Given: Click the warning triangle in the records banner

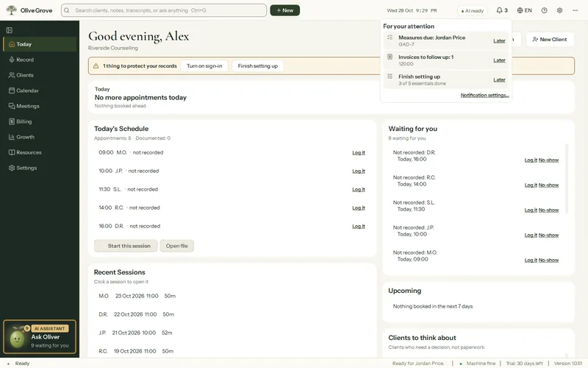Looking at the screenshot, I should [x=96, y=66].
